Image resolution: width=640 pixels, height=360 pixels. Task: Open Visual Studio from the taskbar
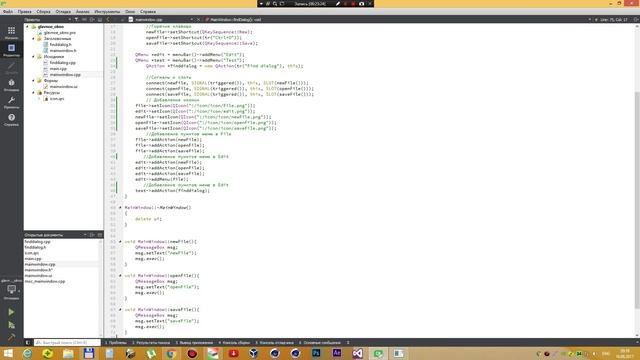(x=358, y=353)
